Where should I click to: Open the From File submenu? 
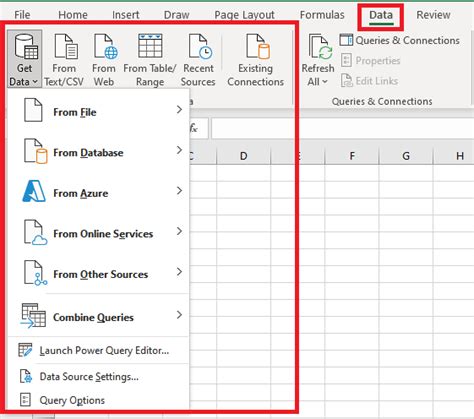99,111
